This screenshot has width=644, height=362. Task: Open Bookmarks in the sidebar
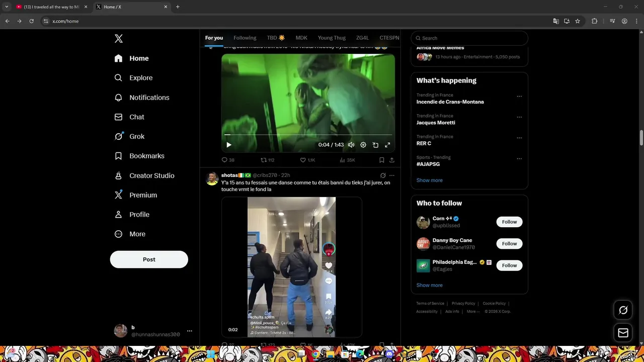[139, 156]
